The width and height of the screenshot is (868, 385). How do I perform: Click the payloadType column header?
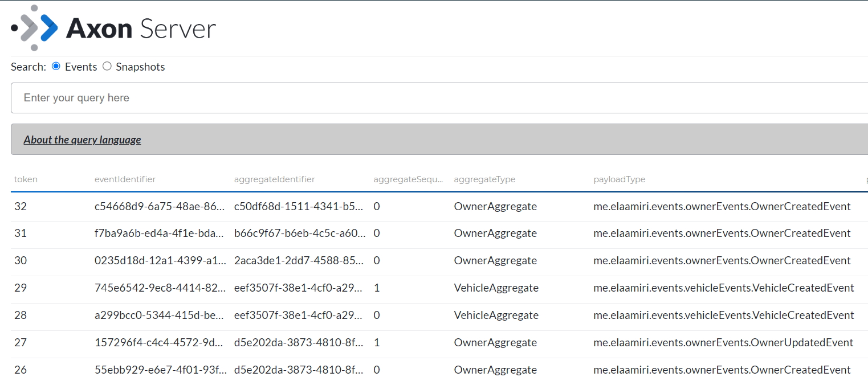[x=620, y=179]
